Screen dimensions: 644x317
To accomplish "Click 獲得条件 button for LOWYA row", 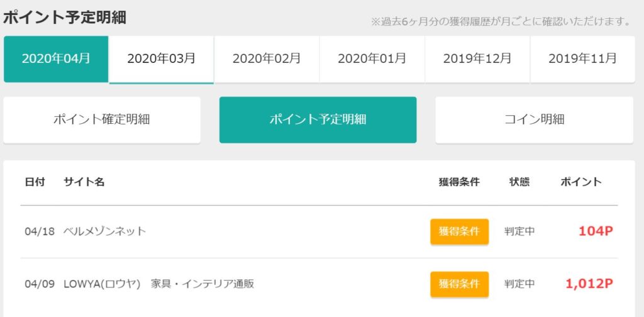I will pyautogui.click(x=460, y=284).
